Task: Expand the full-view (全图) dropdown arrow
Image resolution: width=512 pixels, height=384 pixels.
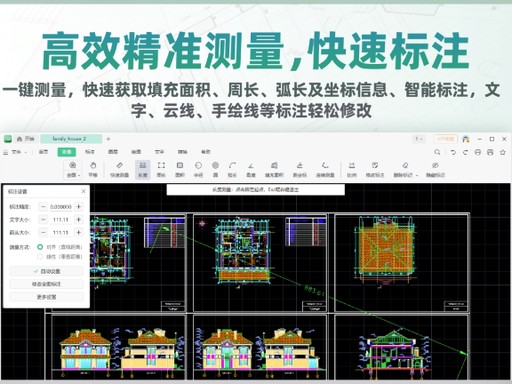Action: pos(79,175)
